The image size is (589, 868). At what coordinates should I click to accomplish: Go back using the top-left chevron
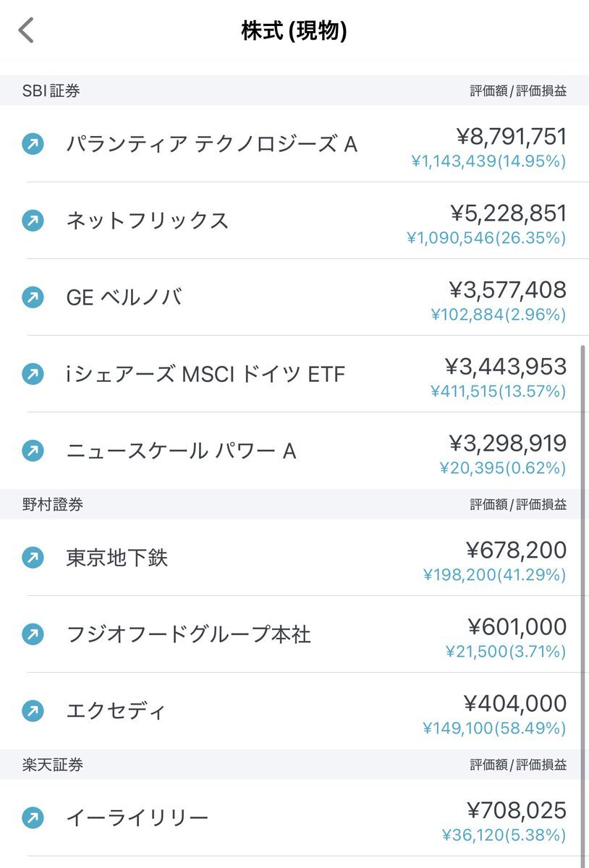[x=26, y=30]
